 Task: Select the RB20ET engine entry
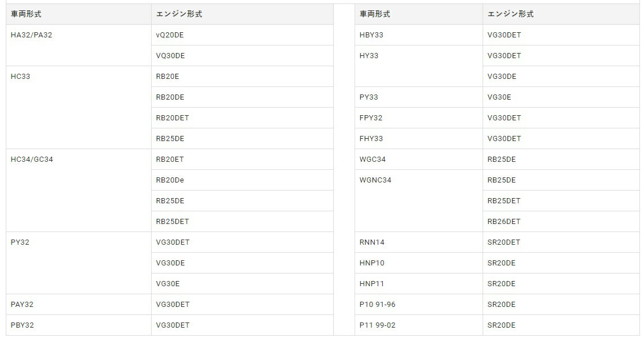[170, 159]
